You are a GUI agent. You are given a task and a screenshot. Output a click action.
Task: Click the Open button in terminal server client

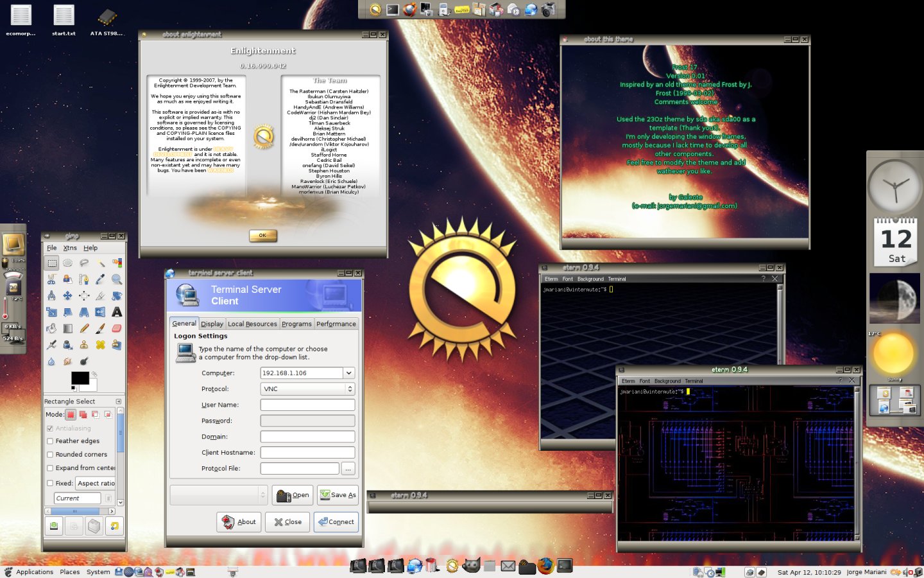[x=293, y=495]
